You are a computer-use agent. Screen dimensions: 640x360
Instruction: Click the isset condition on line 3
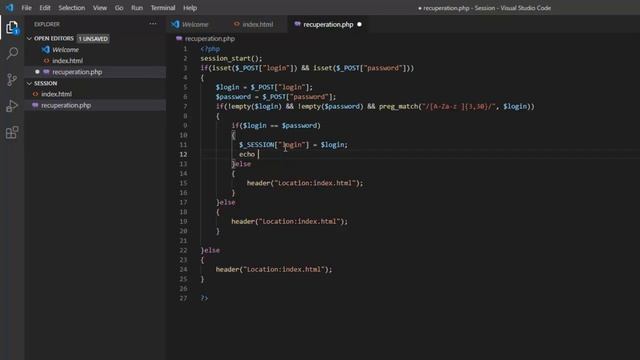click(307, 68)
